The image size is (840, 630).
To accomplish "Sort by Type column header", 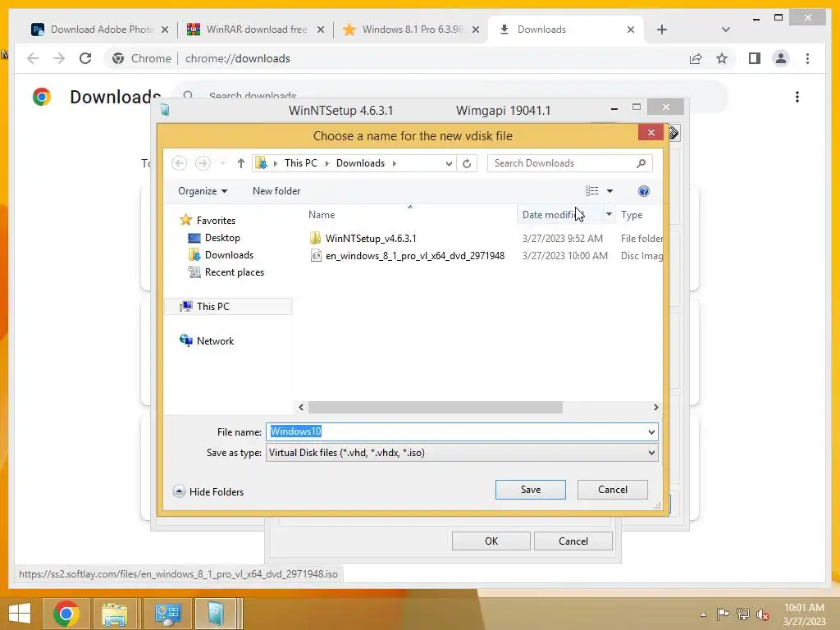I will click(x=632, y=215).
